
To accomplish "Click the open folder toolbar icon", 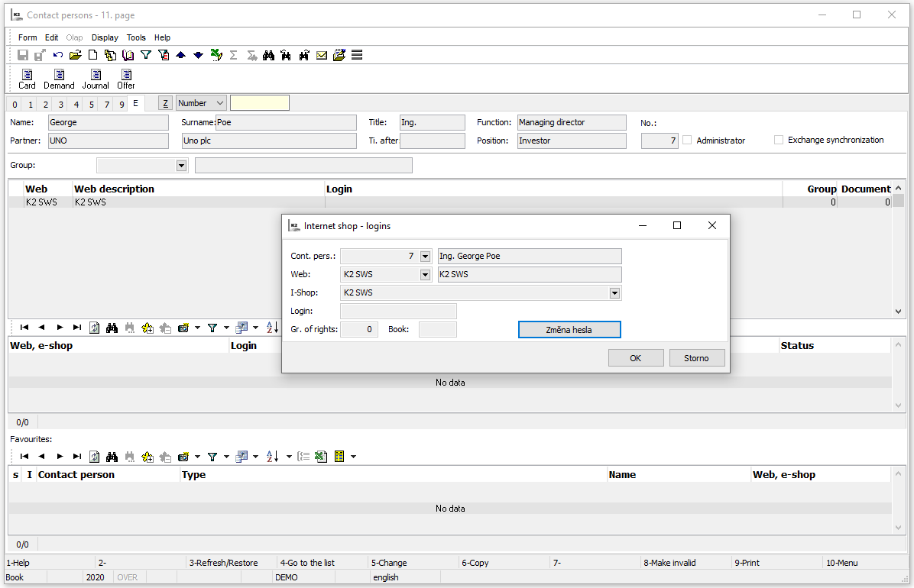I will point(75,55).
